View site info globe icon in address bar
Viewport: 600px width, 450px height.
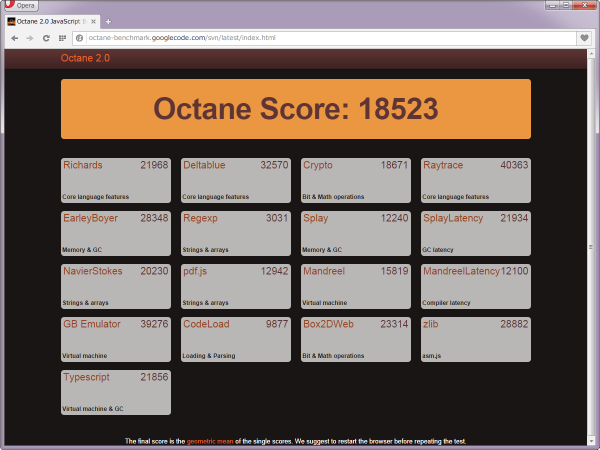79,38
